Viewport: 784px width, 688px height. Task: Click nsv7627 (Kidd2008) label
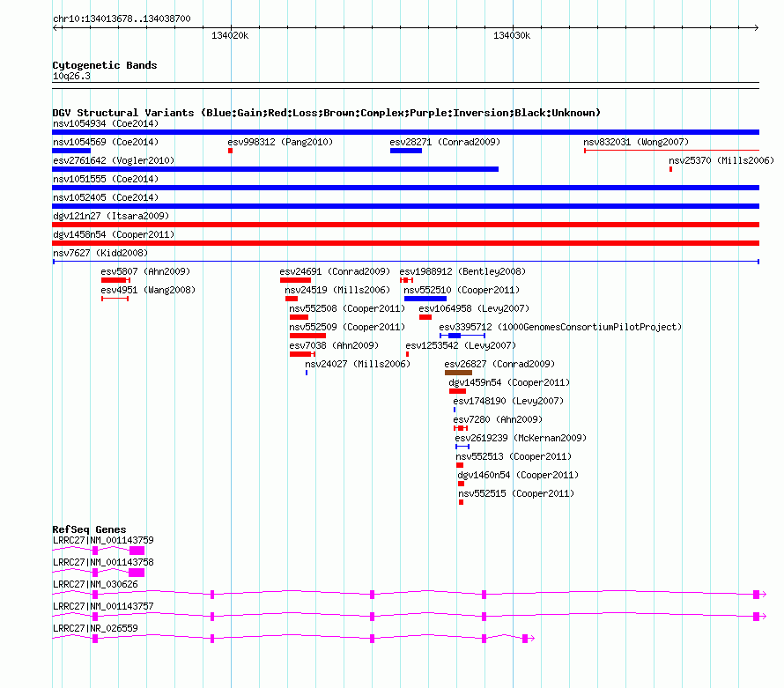tap(100, 253)
